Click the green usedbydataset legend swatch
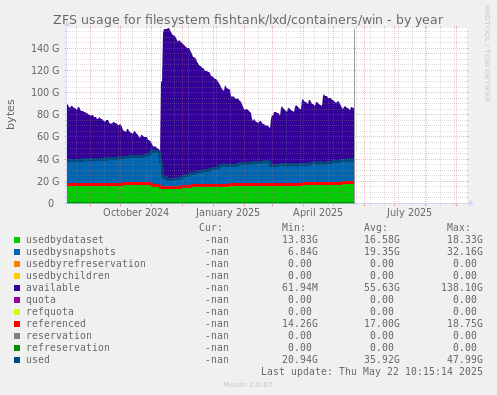Viewport: 497px width, 395px height. click(x=17, y=240)
